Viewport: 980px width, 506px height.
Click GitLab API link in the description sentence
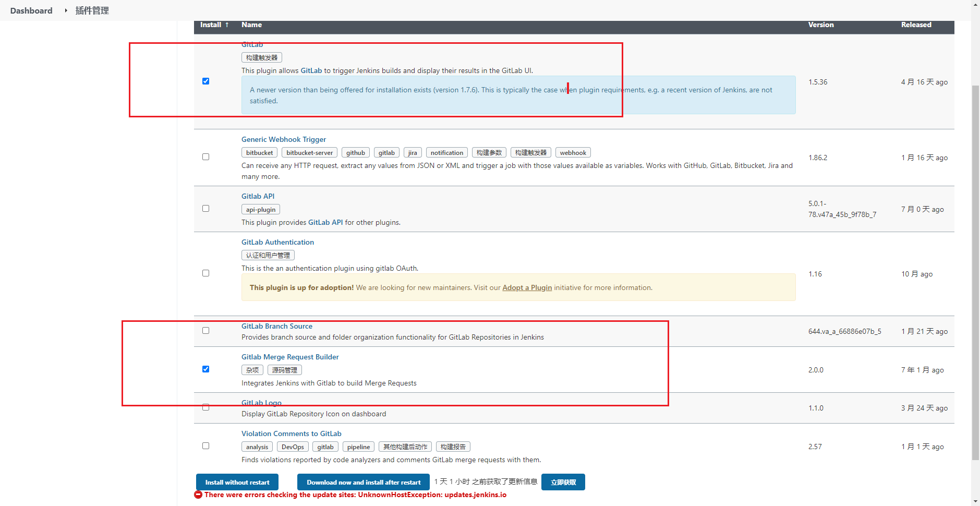[x=325, y=222]
